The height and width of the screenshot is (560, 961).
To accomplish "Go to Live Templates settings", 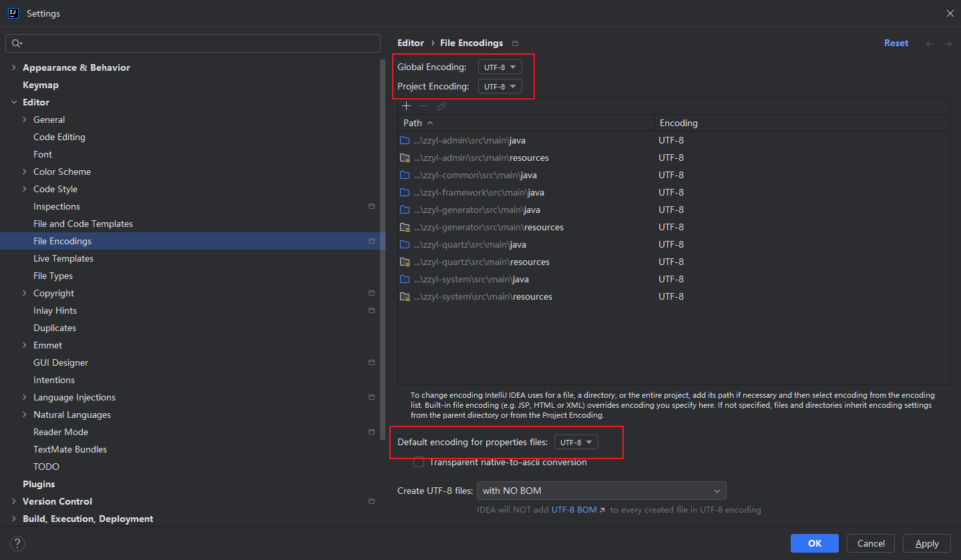I will (x=63, y=258).
